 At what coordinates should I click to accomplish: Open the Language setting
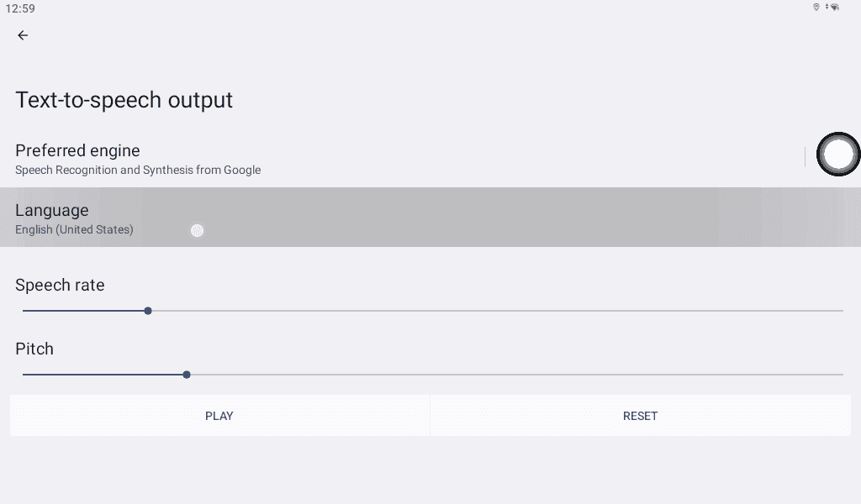[52, 211]
